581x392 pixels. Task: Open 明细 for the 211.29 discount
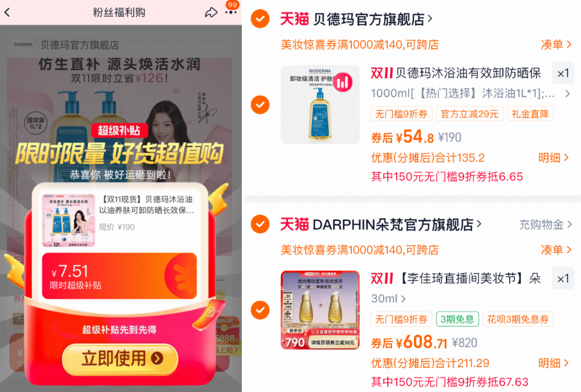554,363
